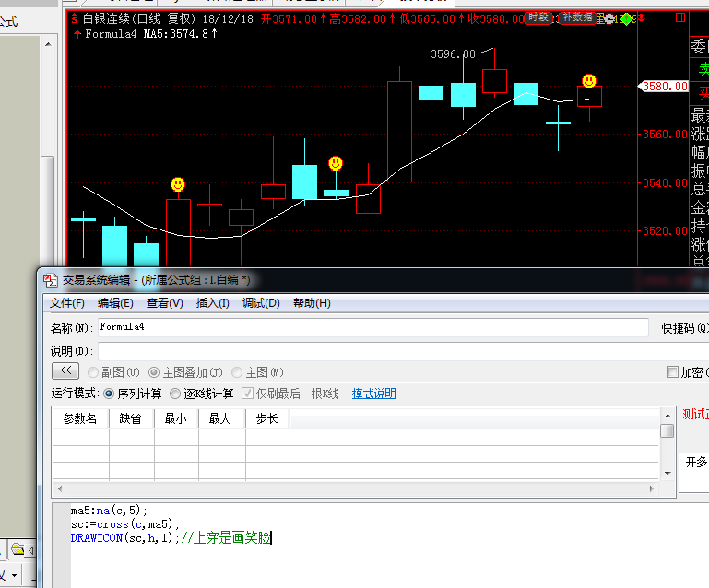The image size is (709, 588).
Task: Click the parameter table scroll-up arrow
Action: 668,416
